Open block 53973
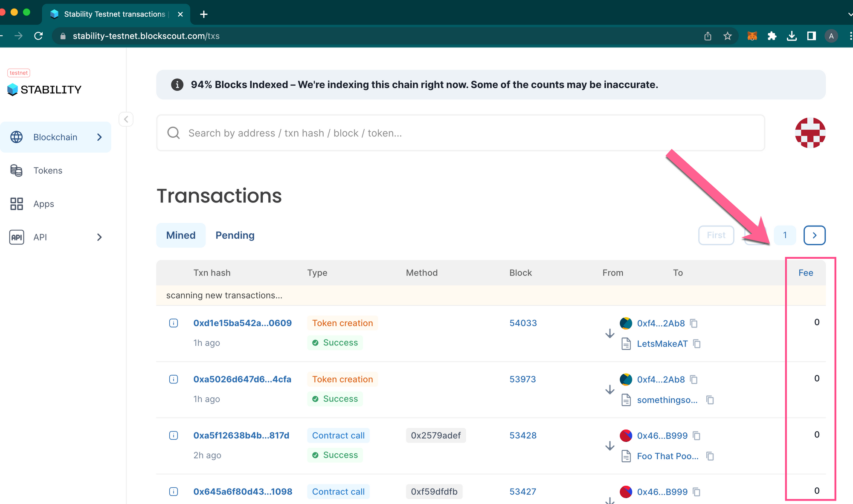This screenshot has height=504, width=853. click(522, 379)
